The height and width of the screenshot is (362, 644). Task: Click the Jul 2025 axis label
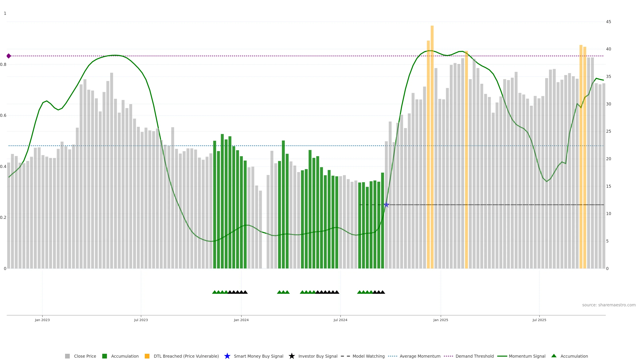[539, 320]
